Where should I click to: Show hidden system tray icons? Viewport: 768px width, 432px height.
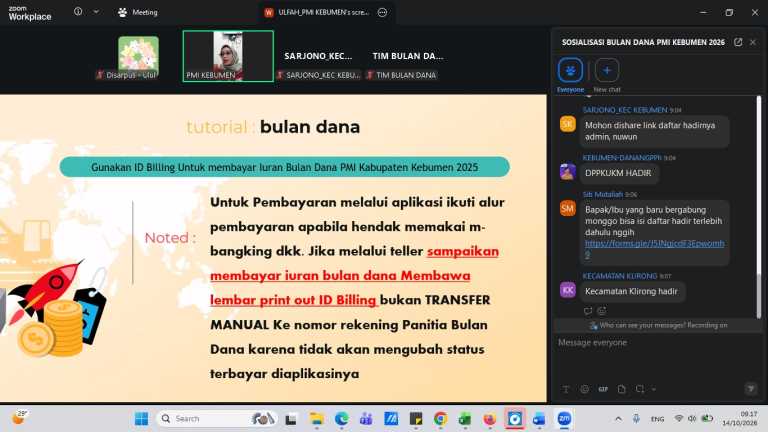pos(618,419)
